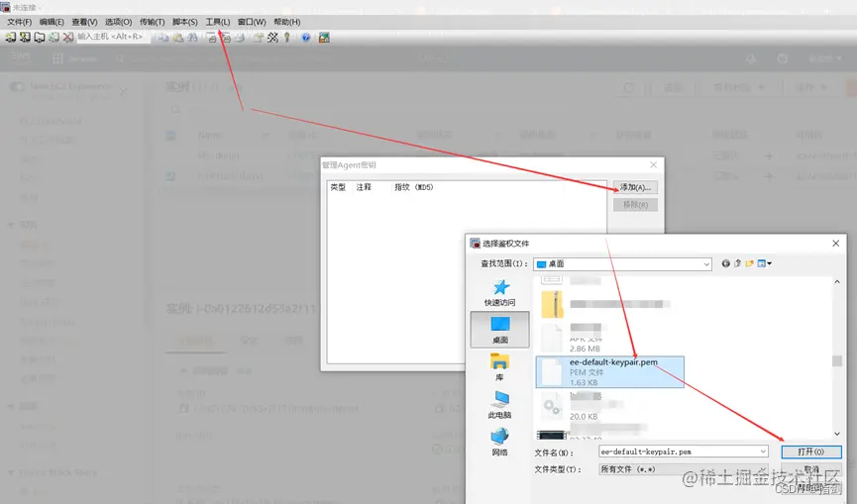This screenshot has width=857, height=504.
Task: Open the 文件类型 所有文件 dropdown
Action: [684, 469]
